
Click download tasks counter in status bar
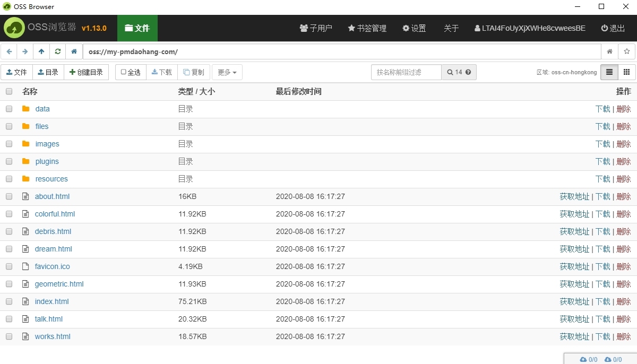tap(613, 360)
